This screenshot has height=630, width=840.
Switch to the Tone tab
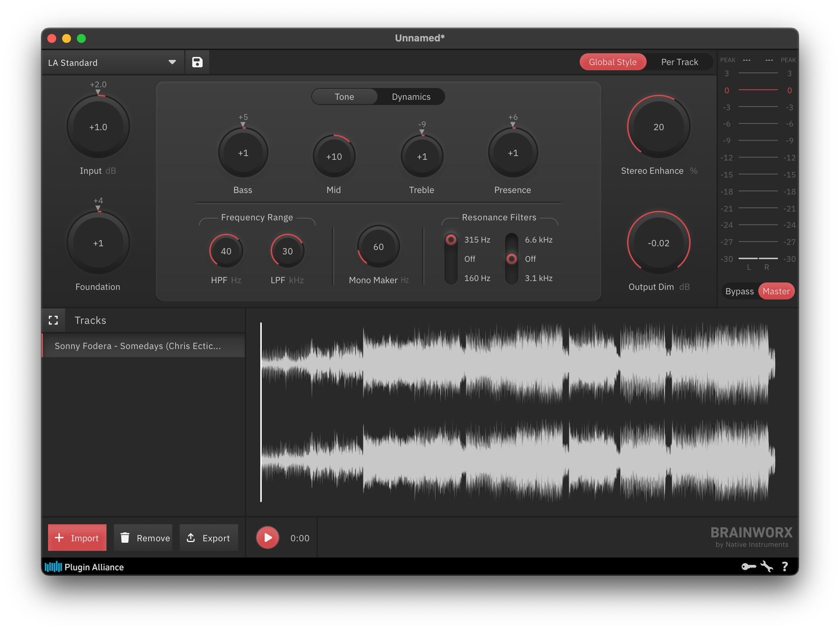point(344,96)
